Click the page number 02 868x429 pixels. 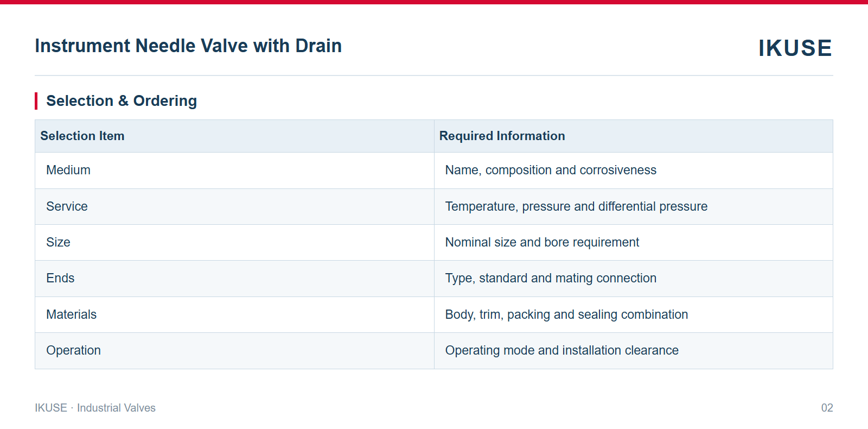click(827, 408)
